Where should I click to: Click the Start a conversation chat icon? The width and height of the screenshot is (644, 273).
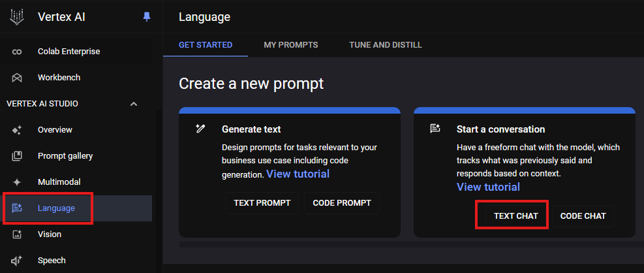pos(435,129)
